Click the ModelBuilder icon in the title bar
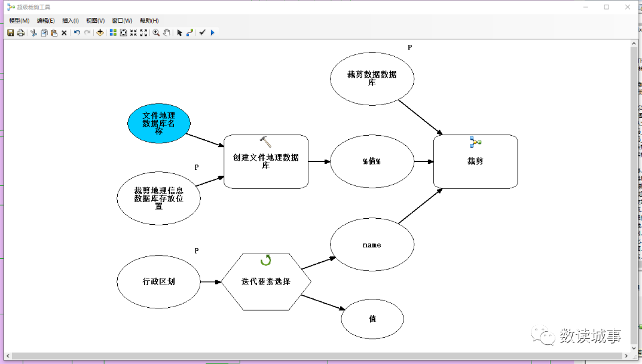Image resolution: width=642 pixels, height=364 pixels. pyautogui.click(x=11, y=7)
